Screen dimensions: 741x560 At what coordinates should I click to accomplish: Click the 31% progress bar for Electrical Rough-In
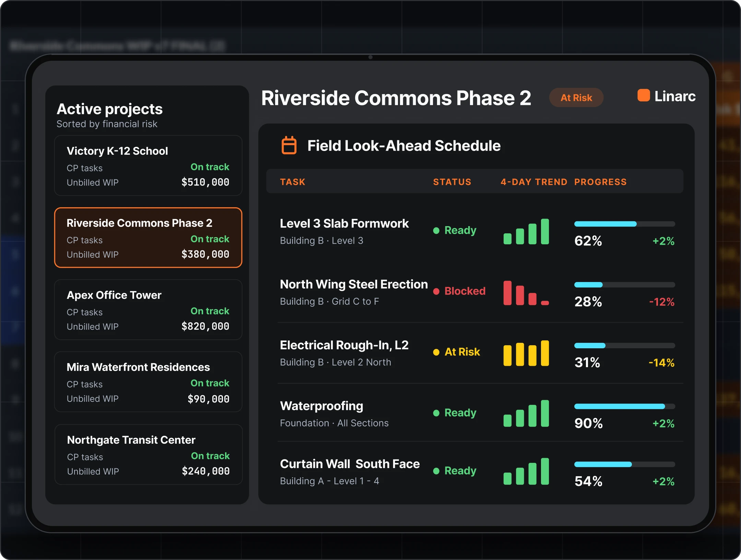[625, 346]
